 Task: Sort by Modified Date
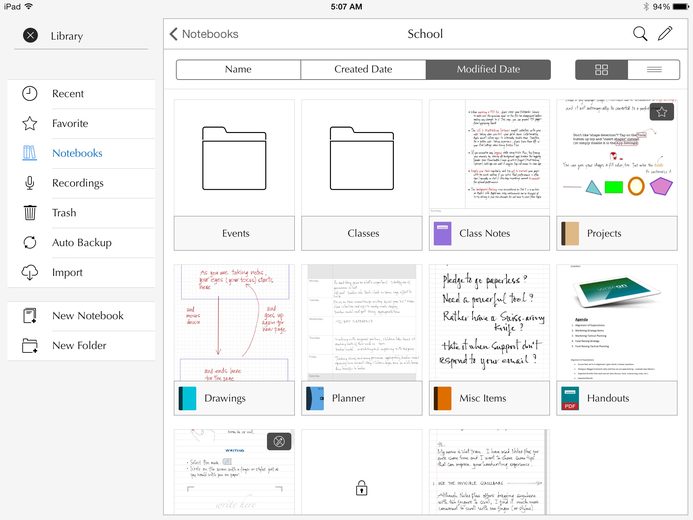click(x=488, y=69)
